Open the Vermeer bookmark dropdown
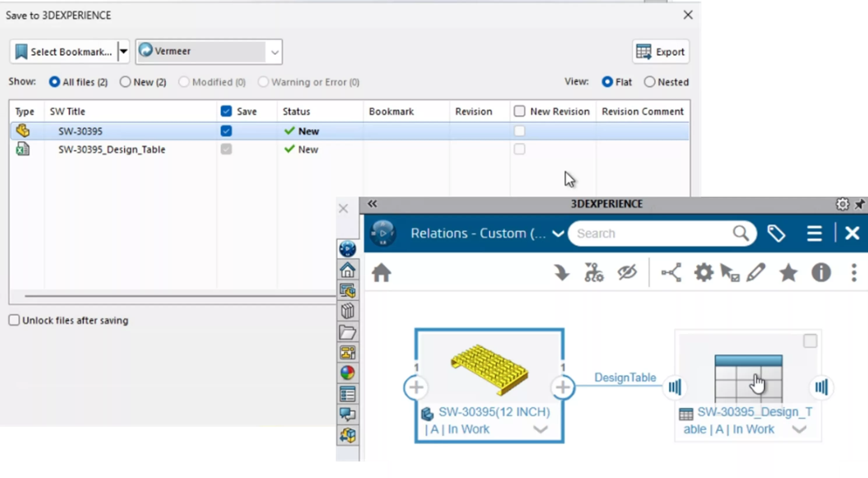The height and width of the screenshot is (478, 868). [274, 52]
